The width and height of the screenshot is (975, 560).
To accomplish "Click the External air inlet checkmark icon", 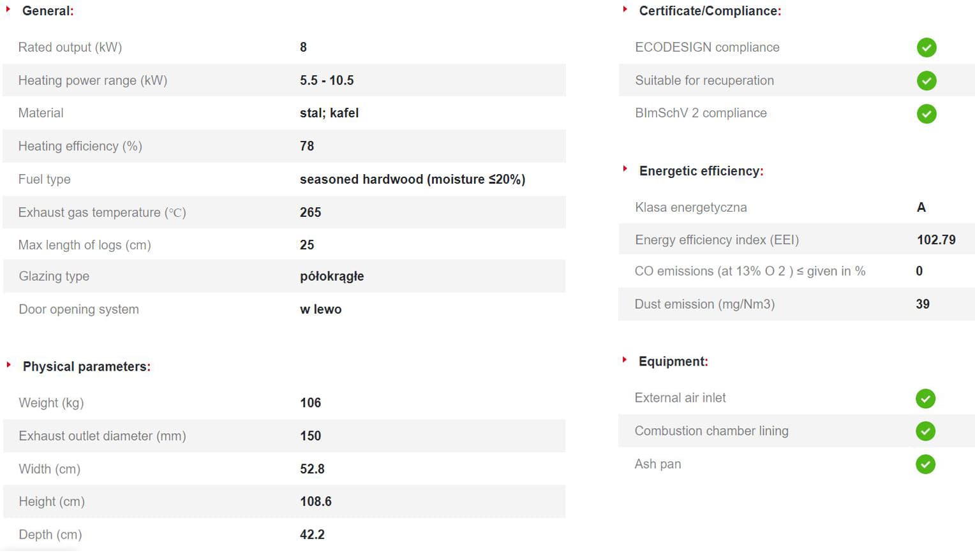I will click(x=925, y=399).
